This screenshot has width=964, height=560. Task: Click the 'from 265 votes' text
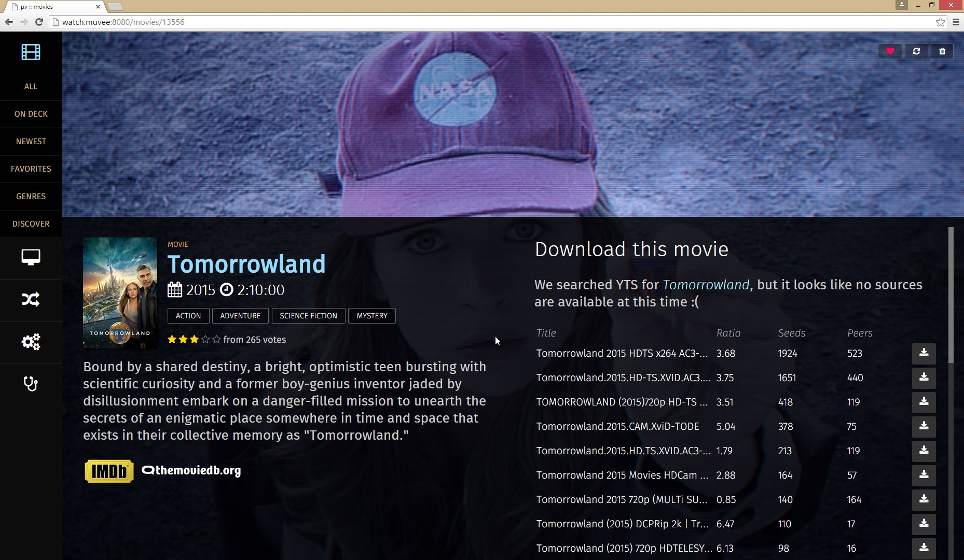(254, 340)
